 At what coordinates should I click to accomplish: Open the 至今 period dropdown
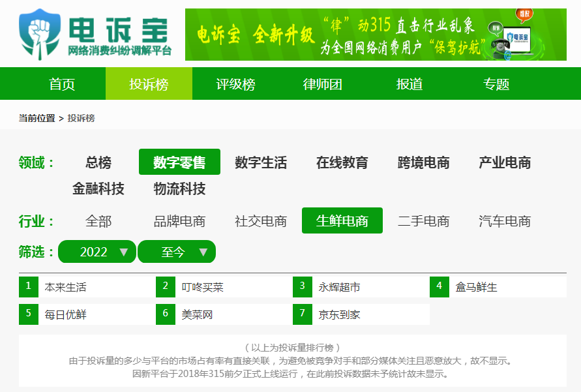click(177, 252)
